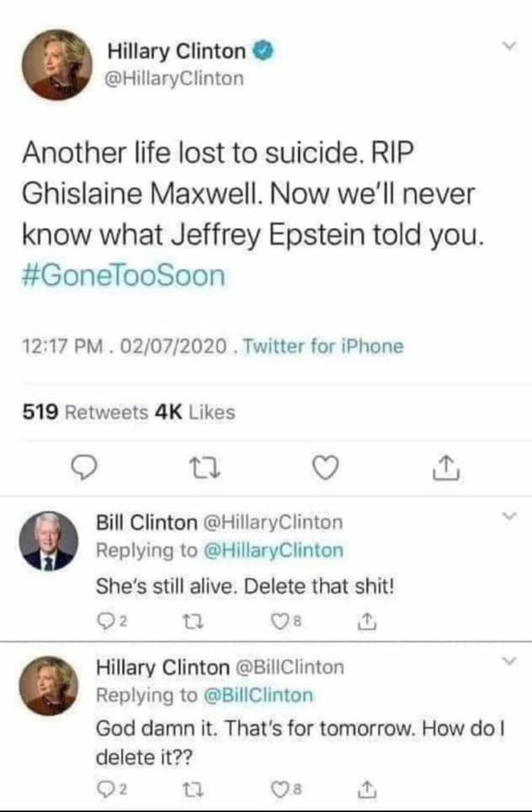Open the #GoneTooSoon hashtag
Image resolution: width=532 pixels, height=812 pixels.
click(123, 275)
